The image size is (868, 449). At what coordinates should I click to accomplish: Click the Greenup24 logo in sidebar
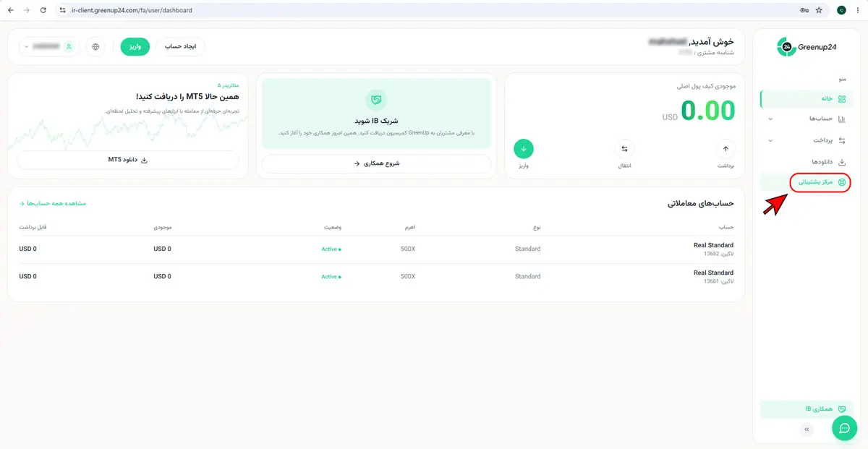coord(807,47)
